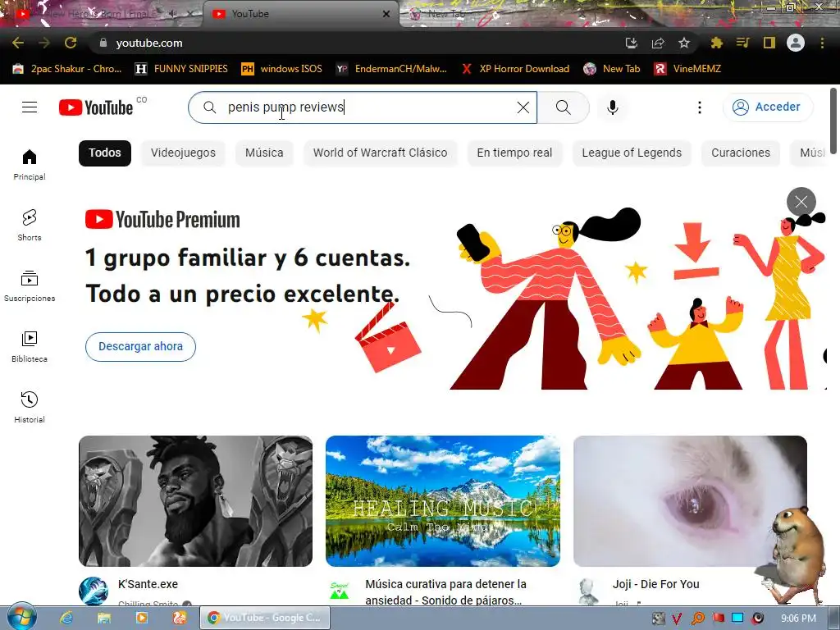Click the magnifier search button
The image size is (840, 630).
click(x=564, y=107)
